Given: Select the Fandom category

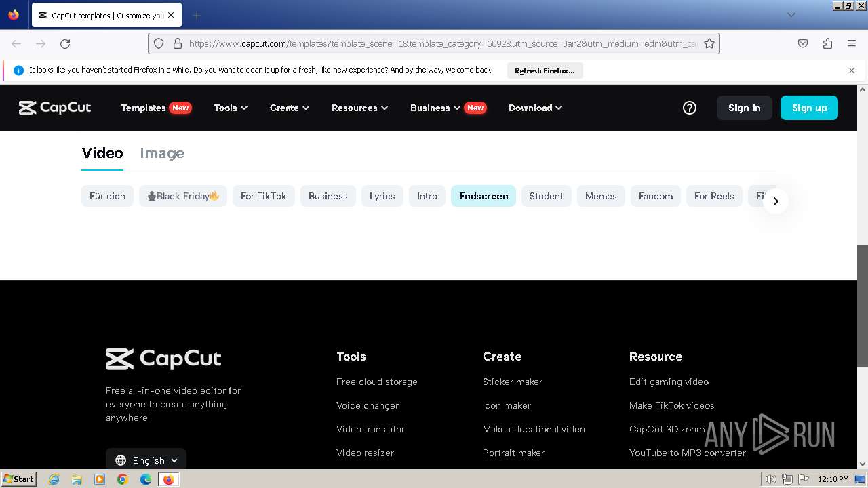Looking at the screenshot, I should click(656, 196).
